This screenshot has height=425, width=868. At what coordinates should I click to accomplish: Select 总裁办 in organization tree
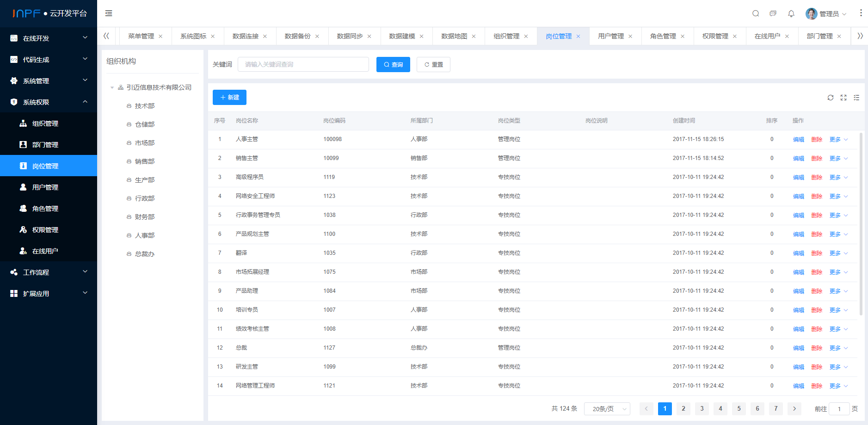[145, 254]
